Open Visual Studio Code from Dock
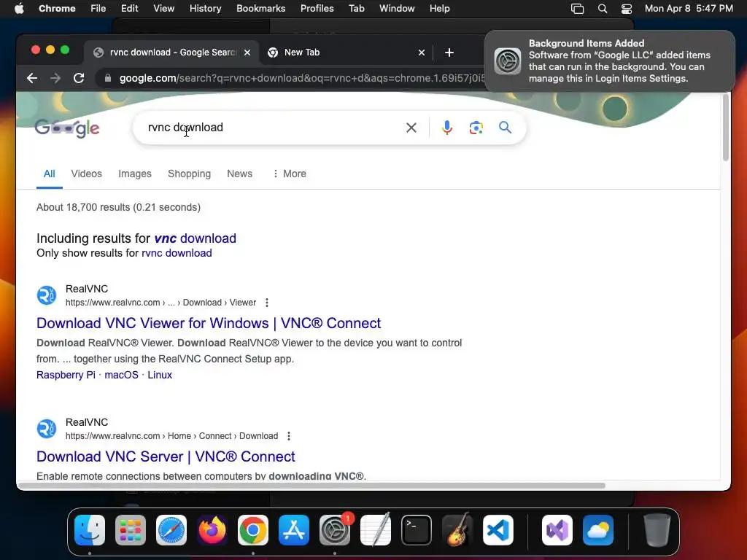This screenshot has height=560, width=747. 498,530
